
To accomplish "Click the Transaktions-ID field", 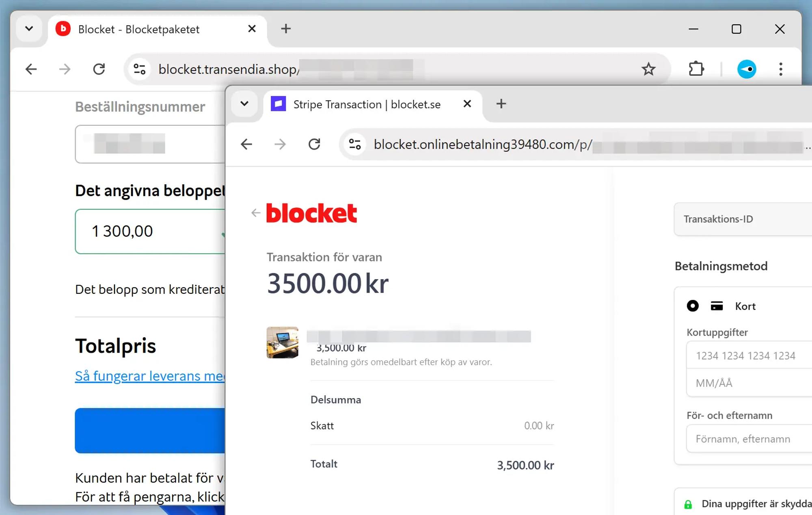I will click(x=743, y=219).
